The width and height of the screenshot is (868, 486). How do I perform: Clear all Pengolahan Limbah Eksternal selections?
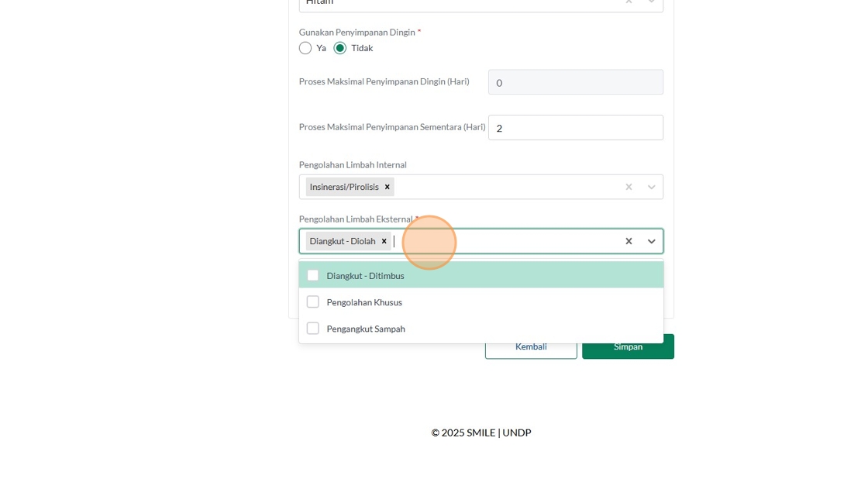(x=629, y=241)
